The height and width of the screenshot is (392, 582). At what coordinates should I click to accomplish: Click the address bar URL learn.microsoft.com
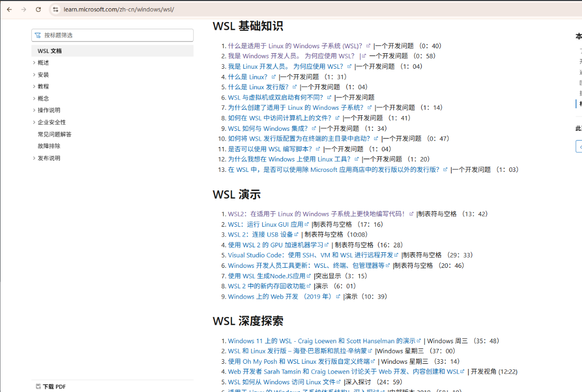point(119,10)
